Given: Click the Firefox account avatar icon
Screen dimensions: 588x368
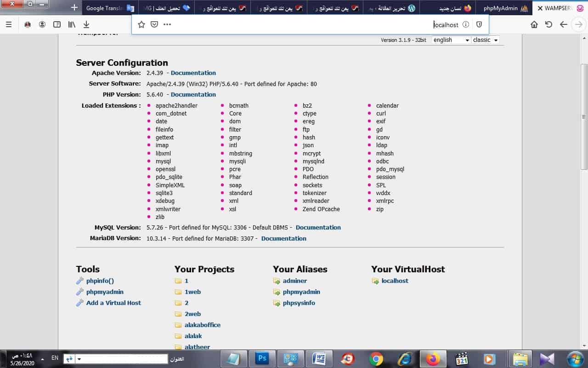Looking at the screenshot, I should click(x=42, y=25).
